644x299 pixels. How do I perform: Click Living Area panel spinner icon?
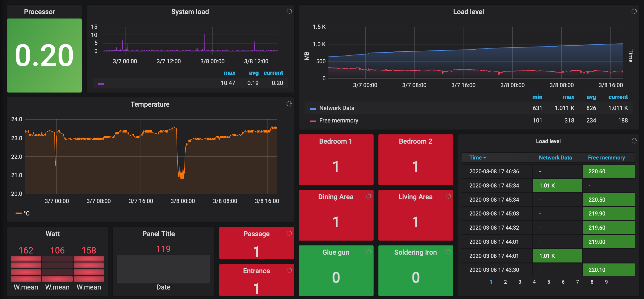tap(448, 196)
